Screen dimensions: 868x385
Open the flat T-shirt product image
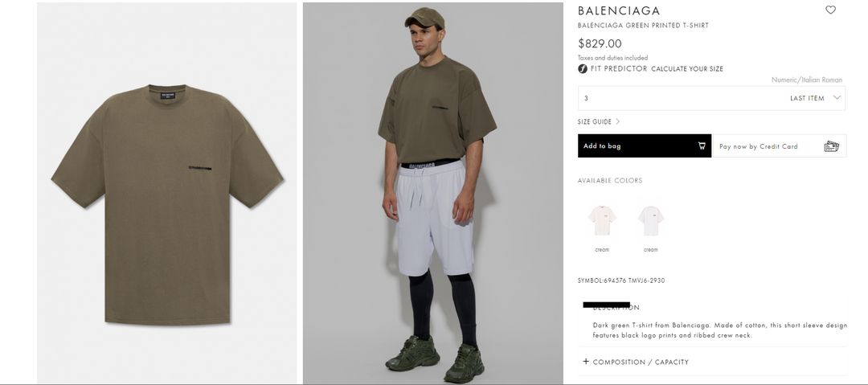[x=167, y=193]
